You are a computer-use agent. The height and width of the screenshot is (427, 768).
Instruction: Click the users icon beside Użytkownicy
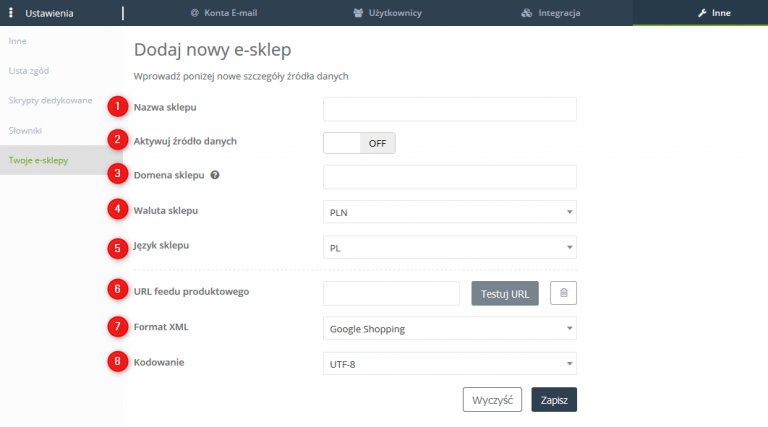[x=358, y=13]
